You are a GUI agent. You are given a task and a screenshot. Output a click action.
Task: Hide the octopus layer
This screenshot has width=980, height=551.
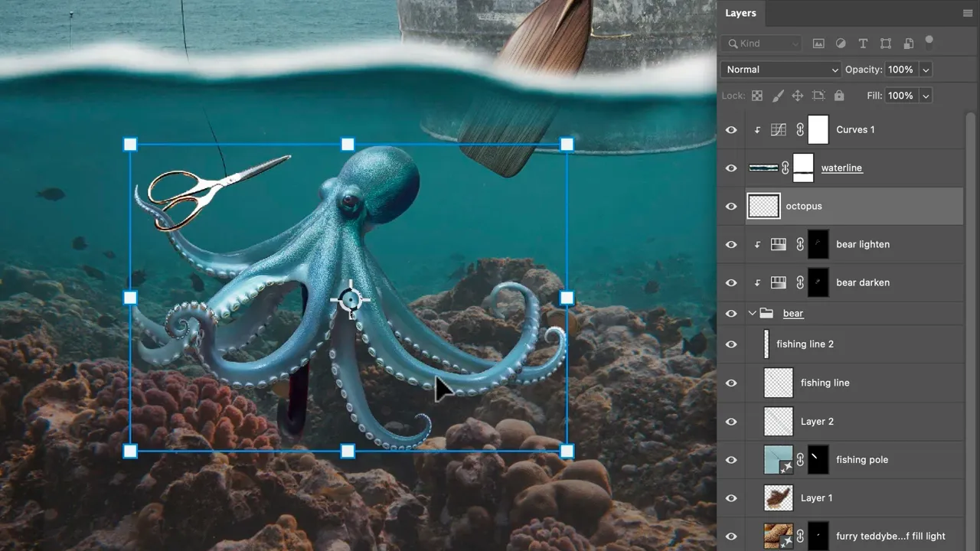click(x=731, y=207)
